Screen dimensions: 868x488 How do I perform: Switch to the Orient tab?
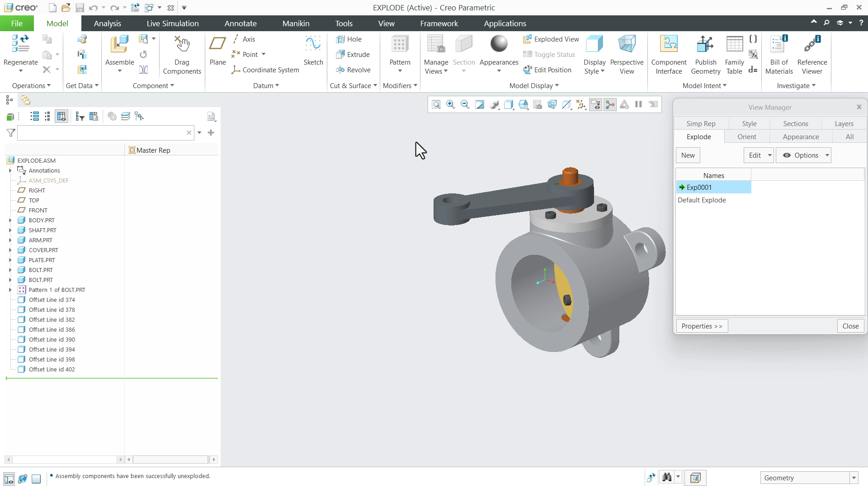pyautogui.click(x=747, y=137)
